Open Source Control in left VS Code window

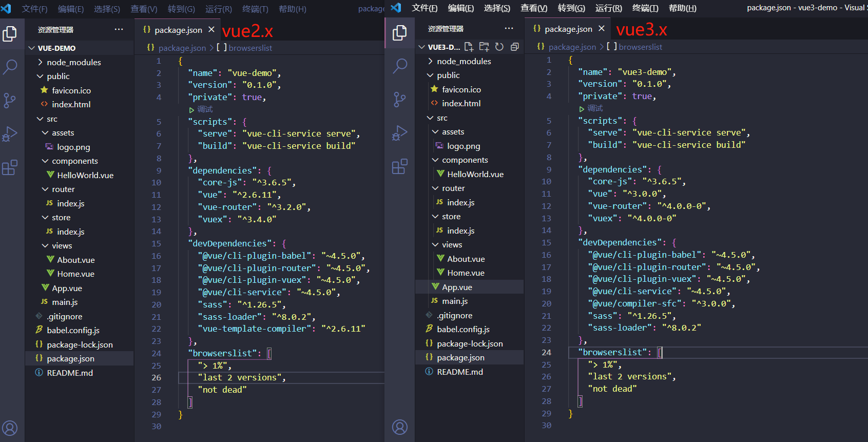10,100
